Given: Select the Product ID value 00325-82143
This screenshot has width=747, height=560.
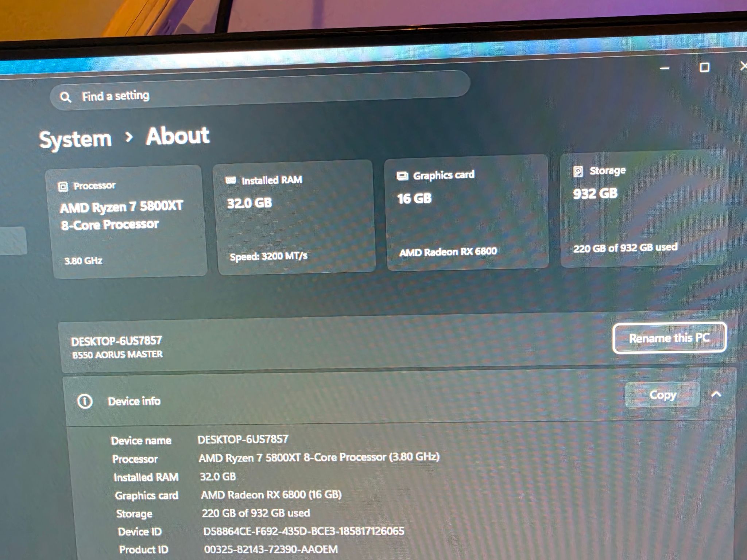Looking at the screenshot, I should tap(271, 549).
